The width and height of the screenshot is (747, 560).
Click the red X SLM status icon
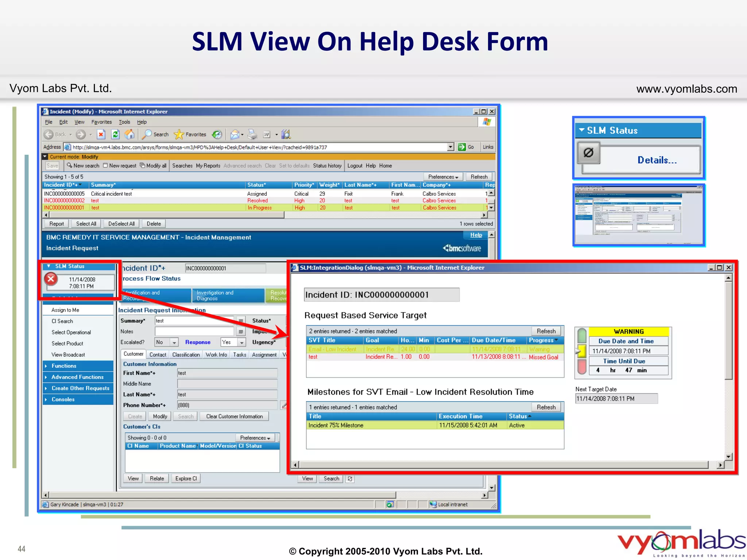click(x=51, y=279)
